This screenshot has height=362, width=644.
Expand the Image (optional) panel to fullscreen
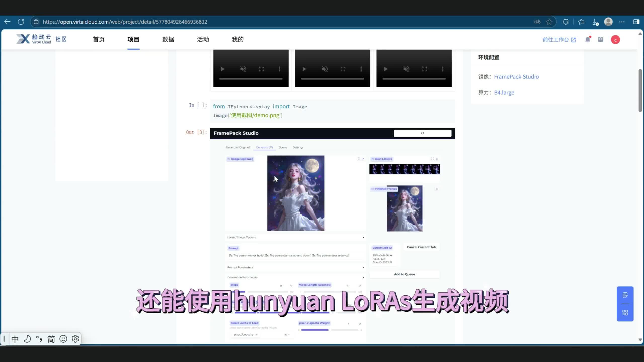(x=359, y=159)
